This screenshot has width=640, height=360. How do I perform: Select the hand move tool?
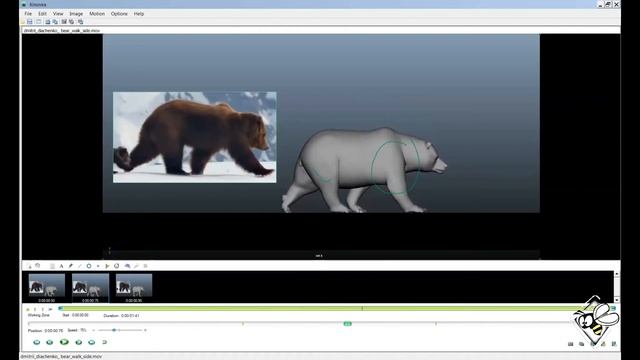pyautogui.click(x=38, y=266)
